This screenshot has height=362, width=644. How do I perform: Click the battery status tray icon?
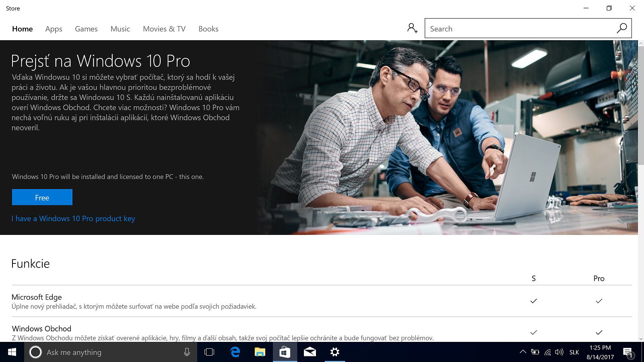pos(535,352)
